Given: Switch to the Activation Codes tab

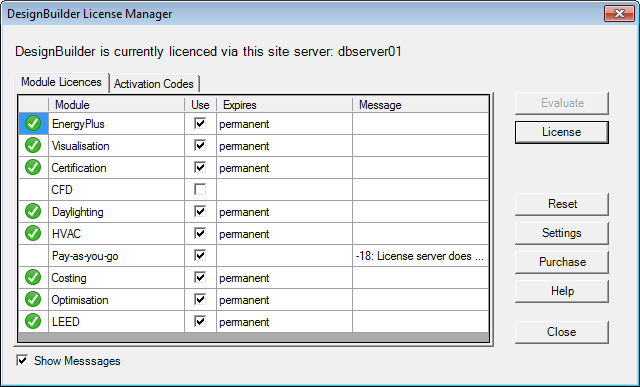Looking at the screenshot, I should pos(154,84).
